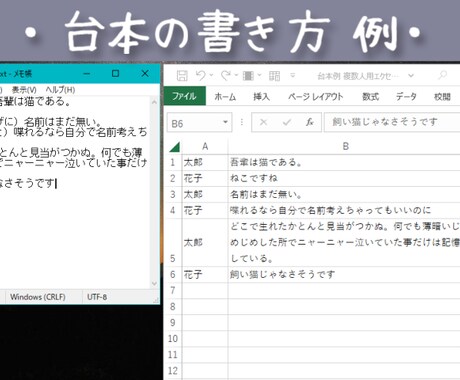Click the row 6 cell containing 花子
460x380 pixels.
205,274
